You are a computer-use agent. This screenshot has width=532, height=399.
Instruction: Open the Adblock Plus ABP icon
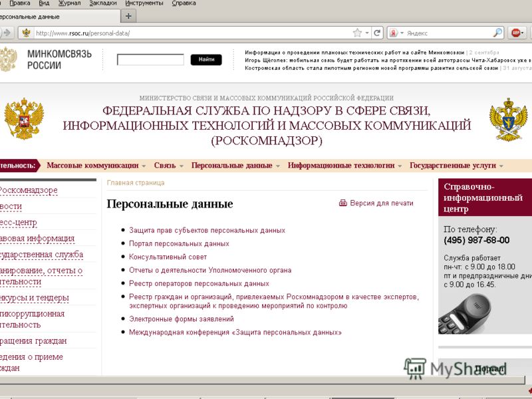516,33
